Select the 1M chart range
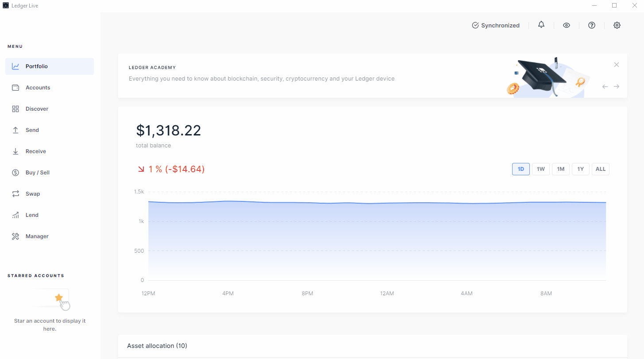The image size is (644, 359). [561, 169]
